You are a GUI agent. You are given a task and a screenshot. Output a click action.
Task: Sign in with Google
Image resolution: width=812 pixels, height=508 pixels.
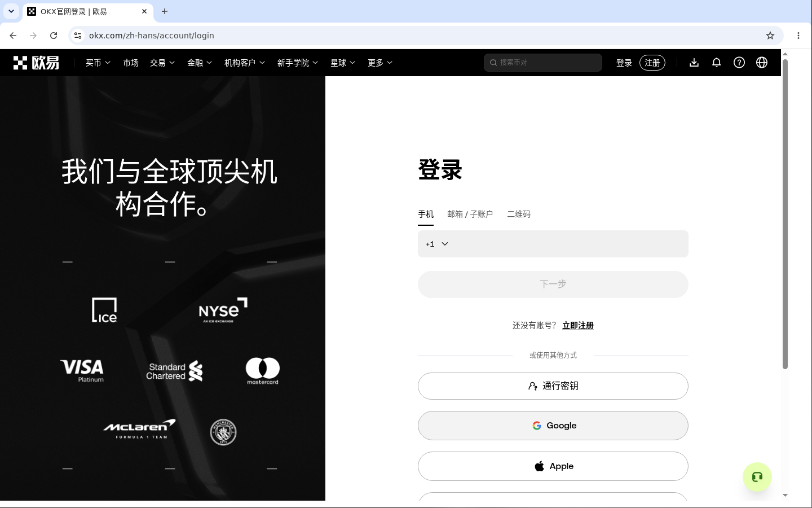coord(553,426)
